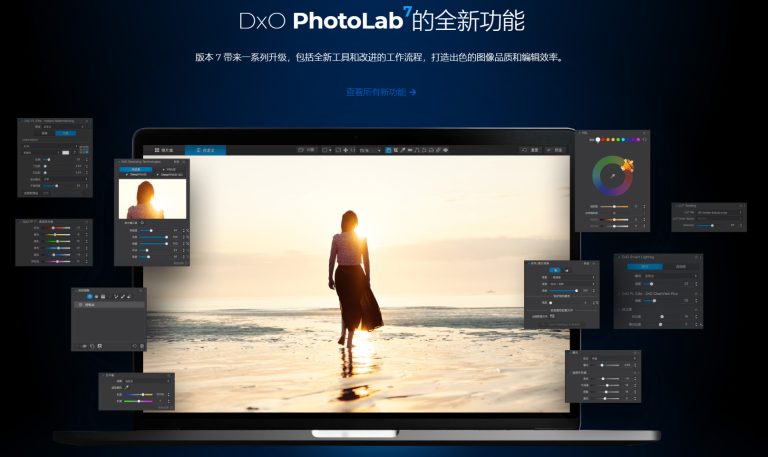
Task: Adjust the red color slider in left panel
Action: (x=53, y=228)
